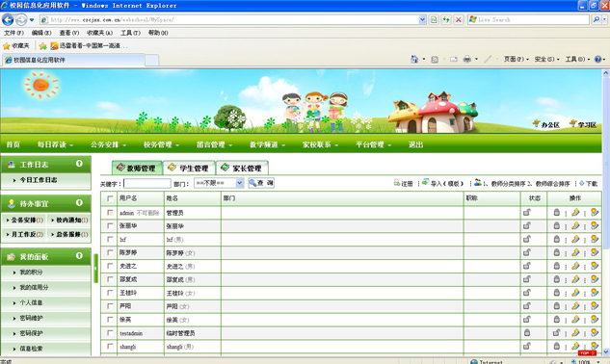Click the user permission icon in admin row

pos(595,212)
